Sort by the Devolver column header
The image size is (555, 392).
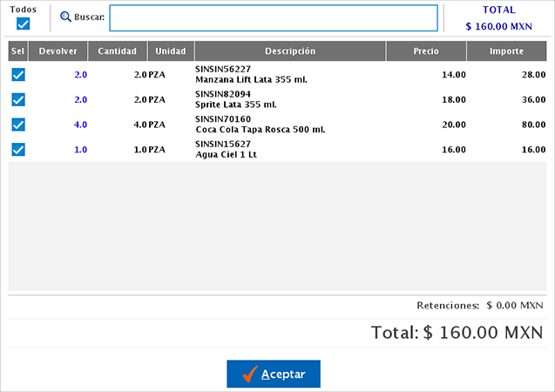(58, 51)
